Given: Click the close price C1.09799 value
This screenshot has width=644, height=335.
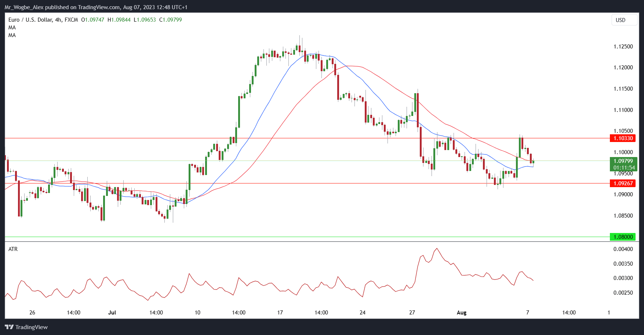Looking at the screenshot, I should [170, 20].
